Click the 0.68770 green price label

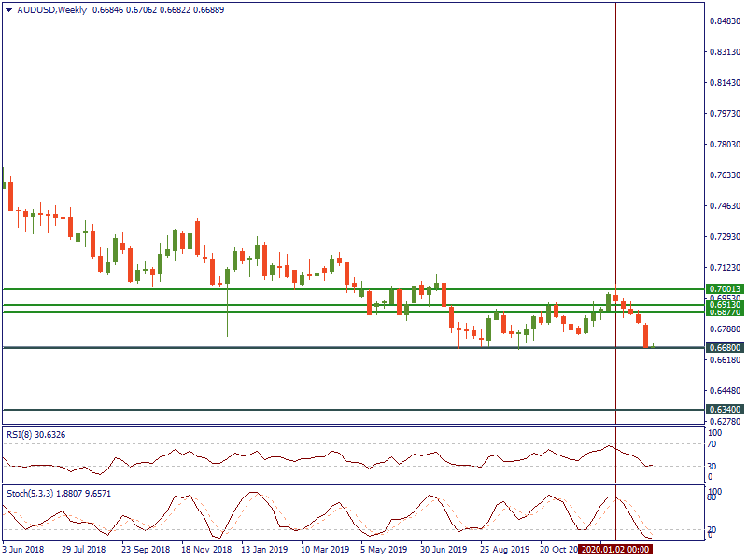(x=724, y=312)
